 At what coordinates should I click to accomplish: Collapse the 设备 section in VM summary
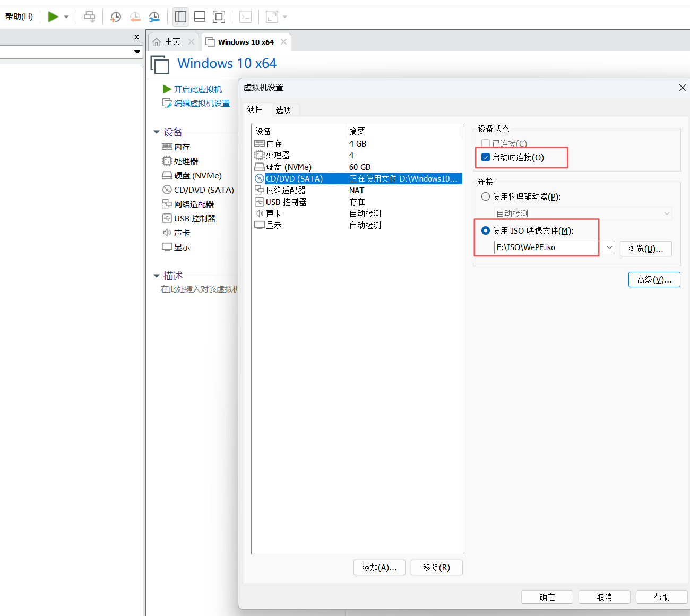click(x=157, y=132)
